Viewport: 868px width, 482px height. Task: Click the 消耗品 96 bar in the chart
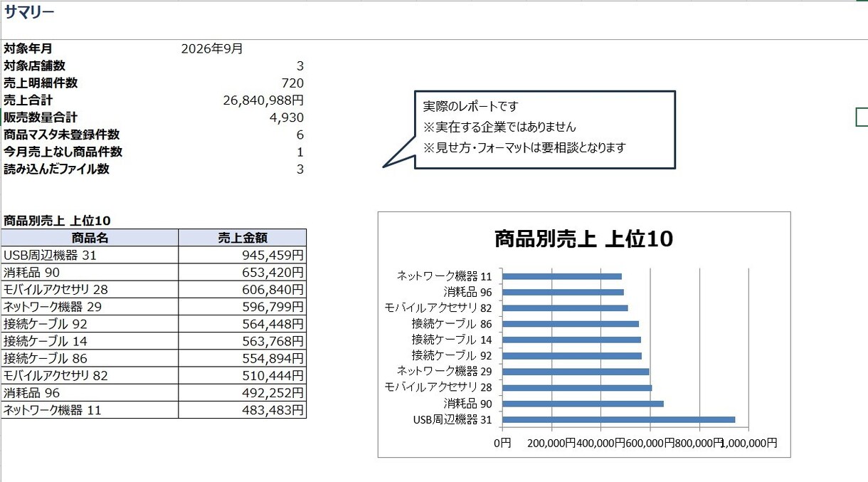[563, 292]
